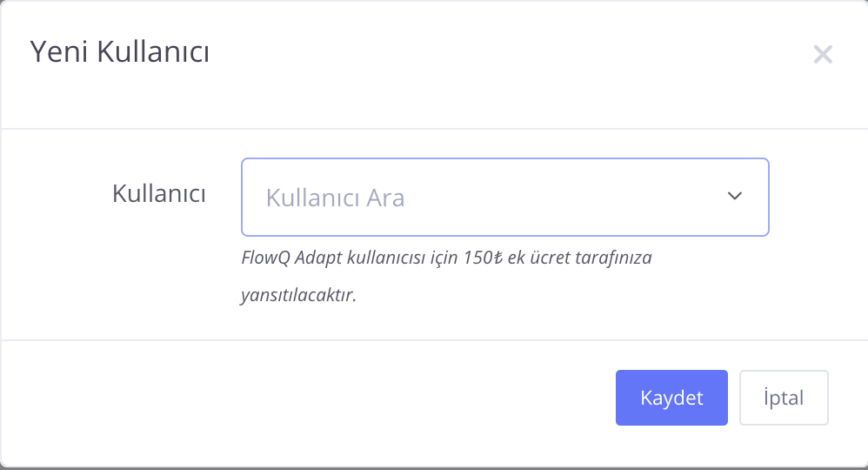This screenshot has width=868, height=470.
Task: Click the Kullanıcı field label
Action: [159, 193]
